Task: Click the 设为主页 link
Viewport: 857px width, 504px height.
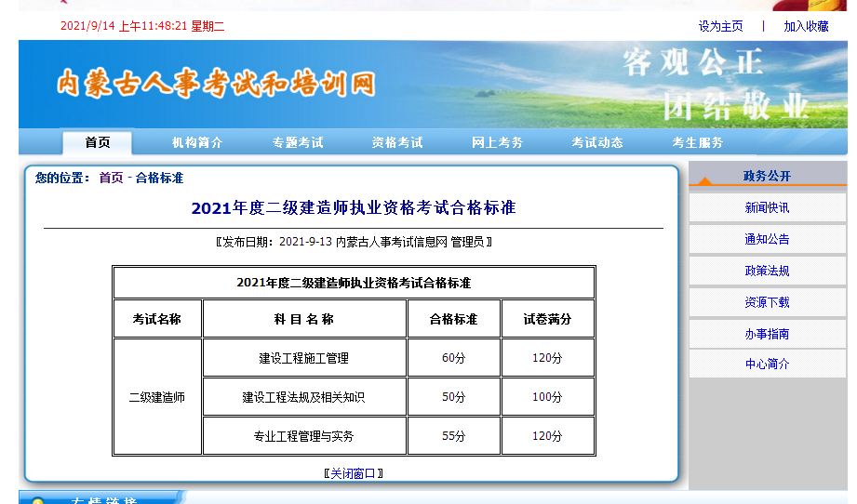Action: pyautogui.click(x=721, y=26)
